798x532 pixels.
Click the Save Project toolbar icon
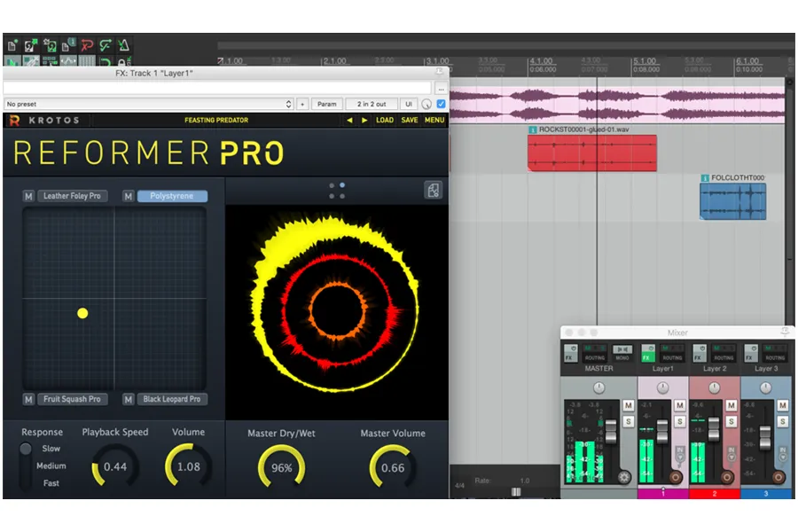click(x=50, y=46)
